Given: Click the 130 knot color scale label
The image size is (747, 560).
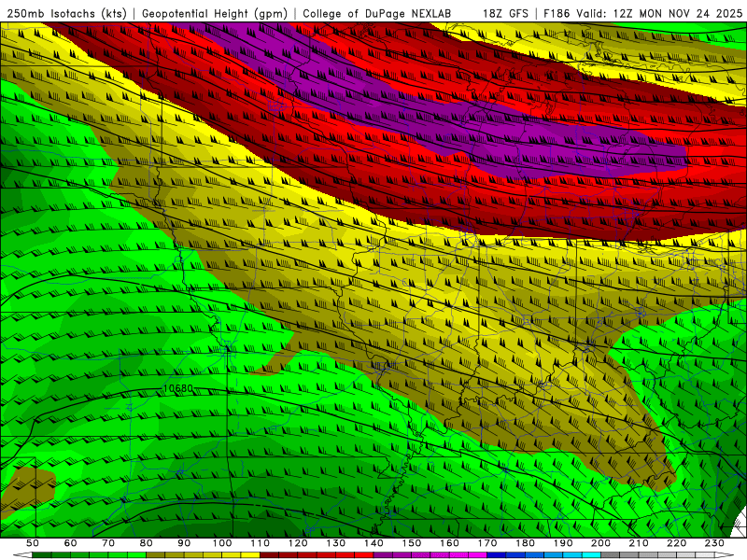Looking at the screenshot, I should pyautogui.click(x=336, y=543).
